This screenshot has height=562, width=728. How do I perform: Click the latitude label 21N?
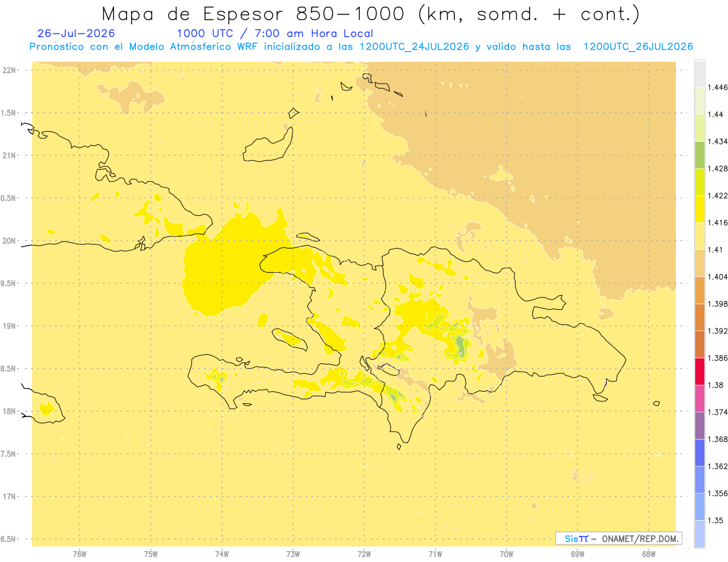(x=8, y=155)
